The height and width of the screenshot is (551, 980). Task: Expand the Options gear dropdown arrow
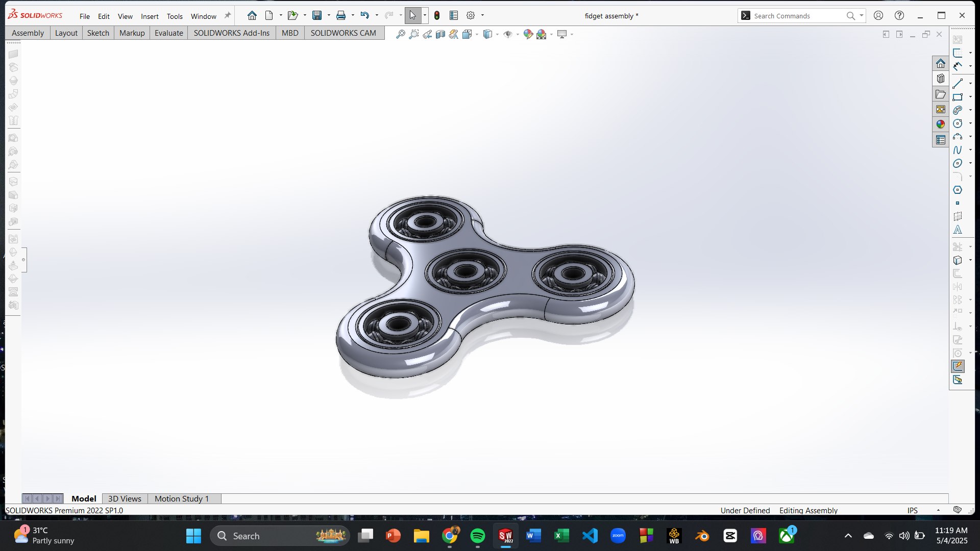(482, 16)
